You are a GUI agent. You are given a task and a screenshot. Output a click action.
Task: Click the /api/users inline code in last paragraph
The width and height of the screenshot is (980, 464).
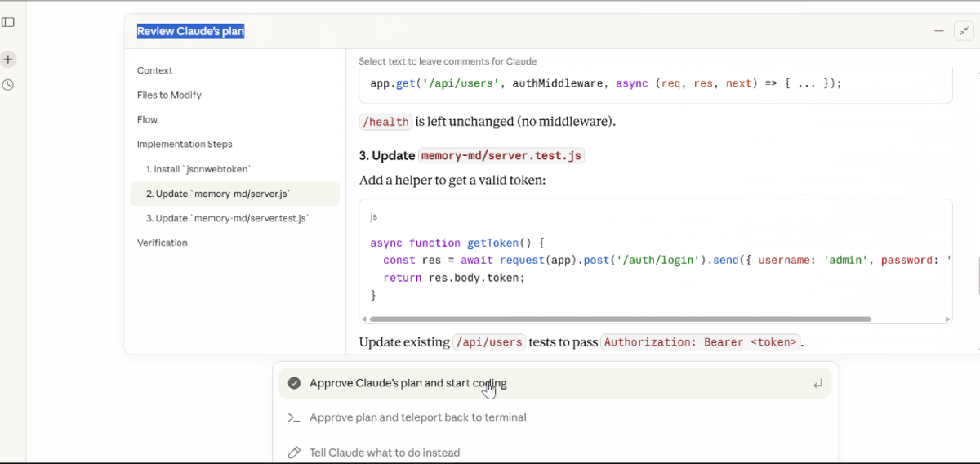[x=489, y=342]
